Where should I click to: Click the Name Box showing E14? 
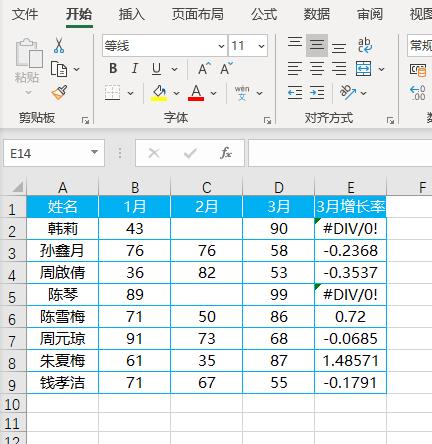click(54, 153)
